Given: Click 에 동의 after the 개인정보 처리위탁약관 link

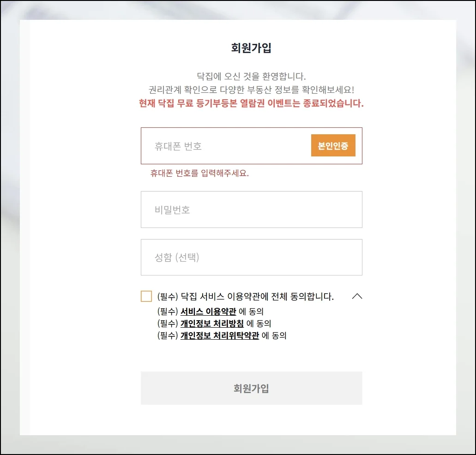Looking at the screenshot, I should pos(274,336).
